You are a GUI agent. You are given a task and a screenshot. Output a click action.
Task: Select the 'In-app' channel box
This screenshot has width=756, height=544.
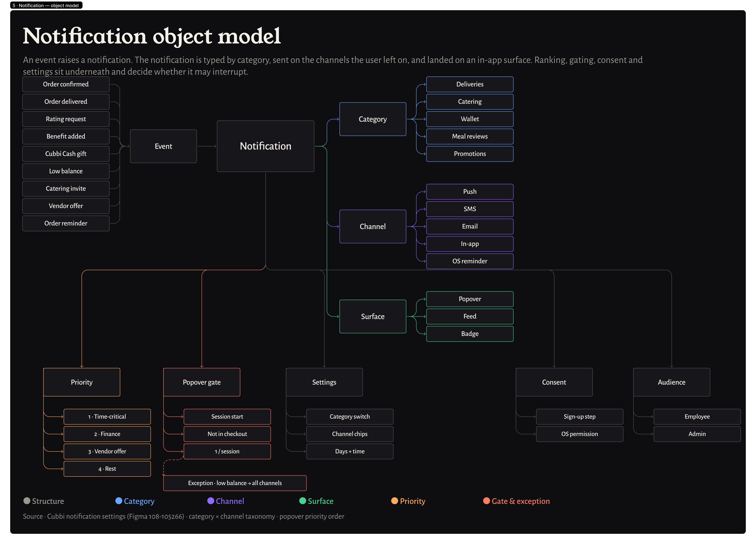click(x=470, y=244)
